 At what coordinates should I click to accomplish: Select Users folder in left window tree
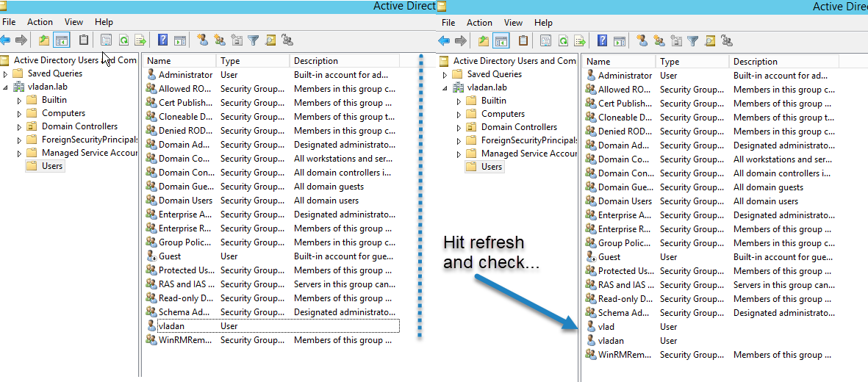pos(46,165)
